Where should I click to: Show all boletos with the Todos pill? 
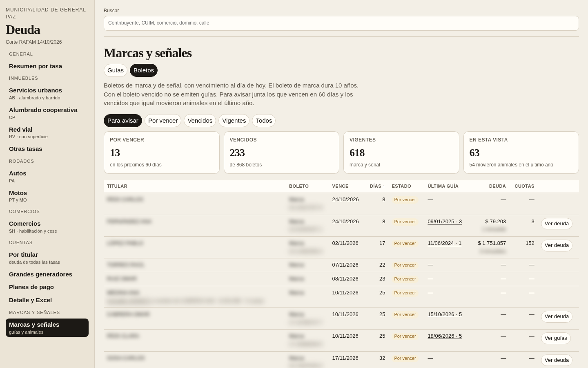click(x=264, y=121)
